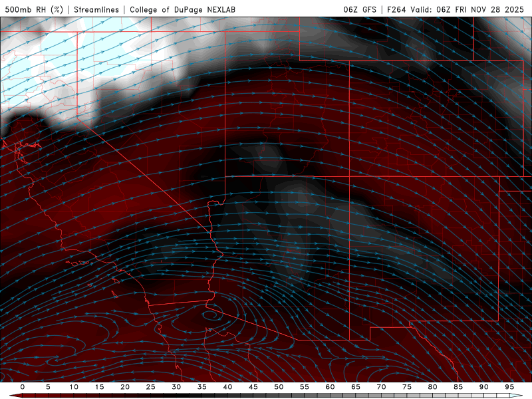The width and height of the screenshot is (532, 399).
Task: Click the '75' colorbar scale label
Action: (407, 387)
